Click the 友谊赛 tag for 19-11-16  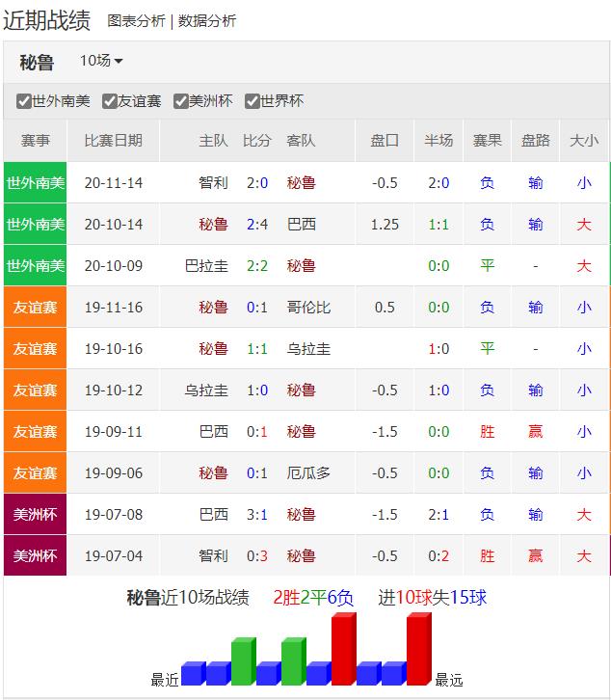pyautogui.click(x=35, y=308)
